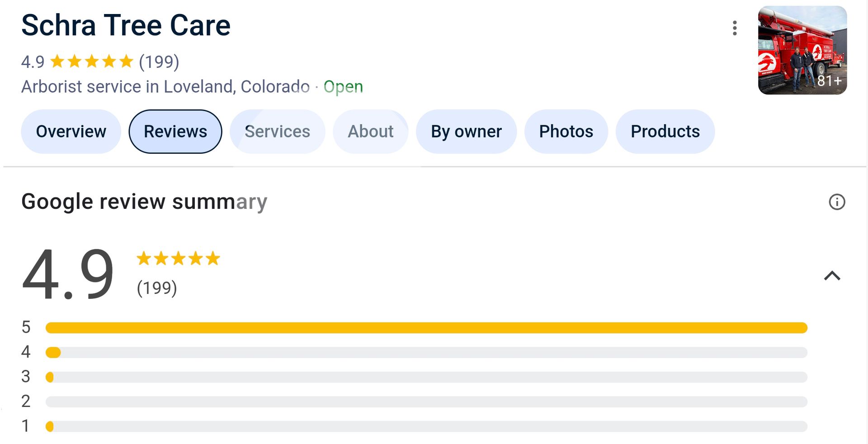
Task: Click the (199) review count under the title
Action: [x=159, y=61]
